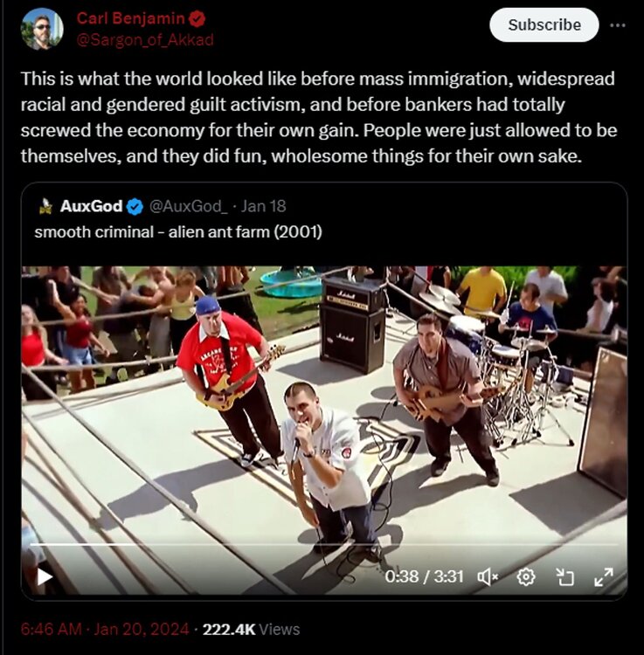The image size is (644, 655).
Task: Unmute the video with the speaker icon
Action: [488, 576]
